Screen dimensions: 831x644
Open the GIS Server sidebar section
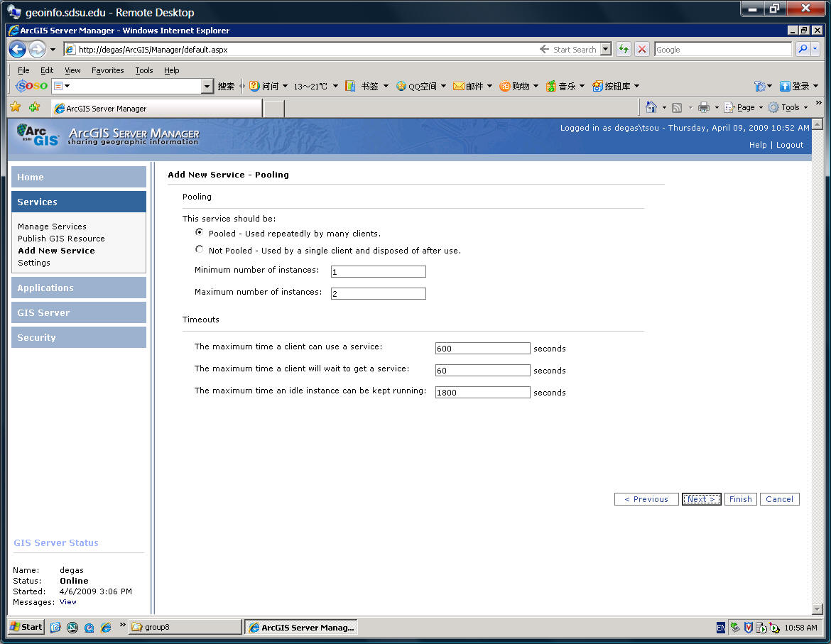78,312
